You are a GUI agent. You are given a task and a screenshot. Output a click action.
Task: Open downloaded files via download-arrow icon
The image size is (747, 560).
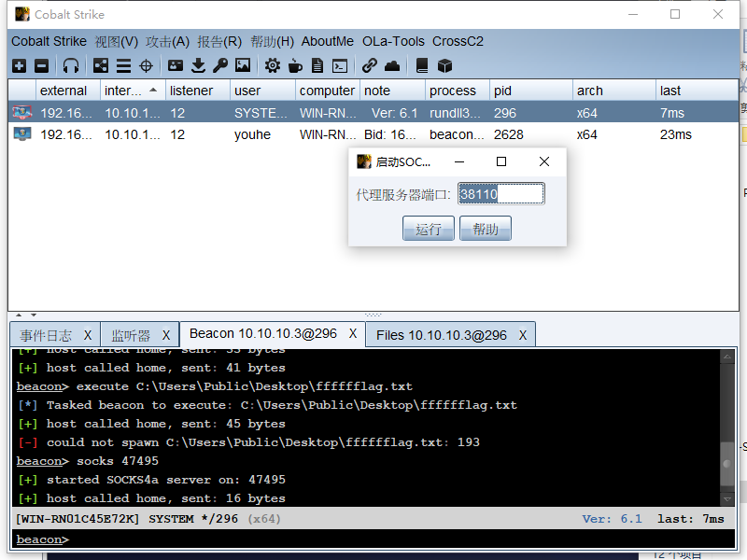(198, 65)
